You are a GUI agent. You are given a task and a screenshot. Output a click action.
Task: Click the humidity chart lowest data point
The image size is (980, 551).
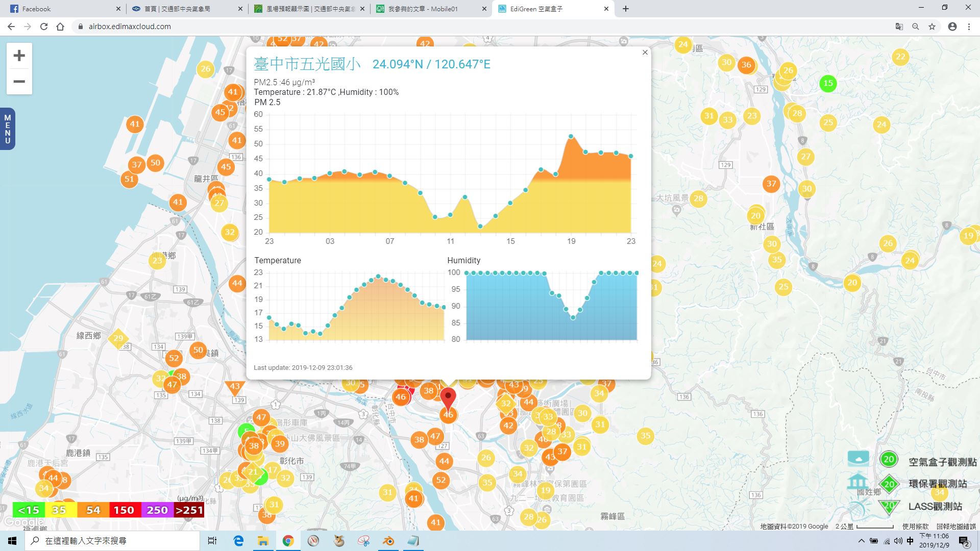click(x=573, y=317)
